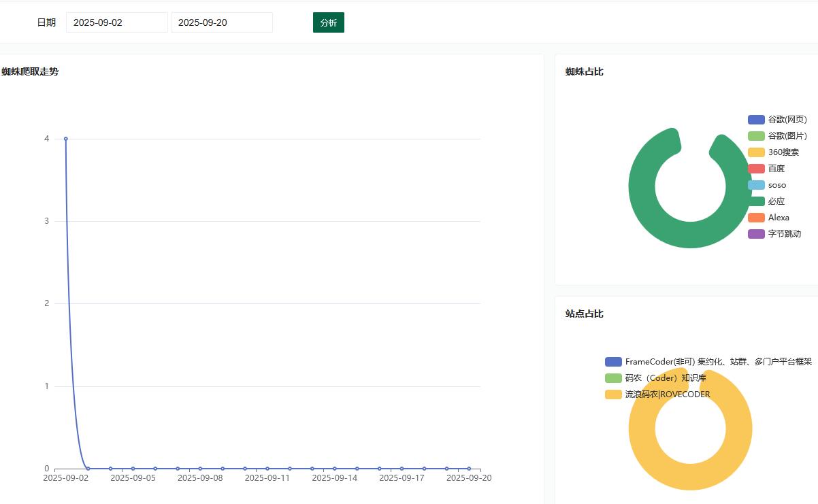Click the 谷歌(网页) legend text
The height and width of the screenshot is (504, 818).
point(787,120)
